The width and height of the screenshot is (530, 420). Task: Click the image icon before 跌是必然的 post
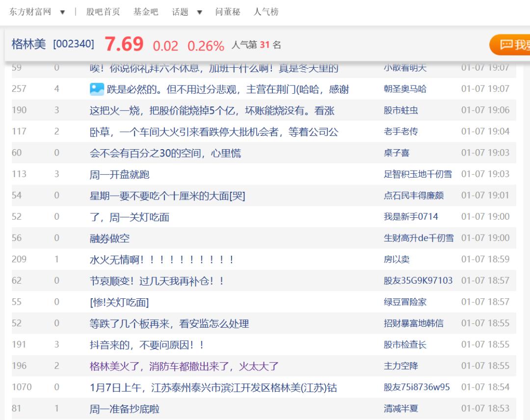point(97,89)
